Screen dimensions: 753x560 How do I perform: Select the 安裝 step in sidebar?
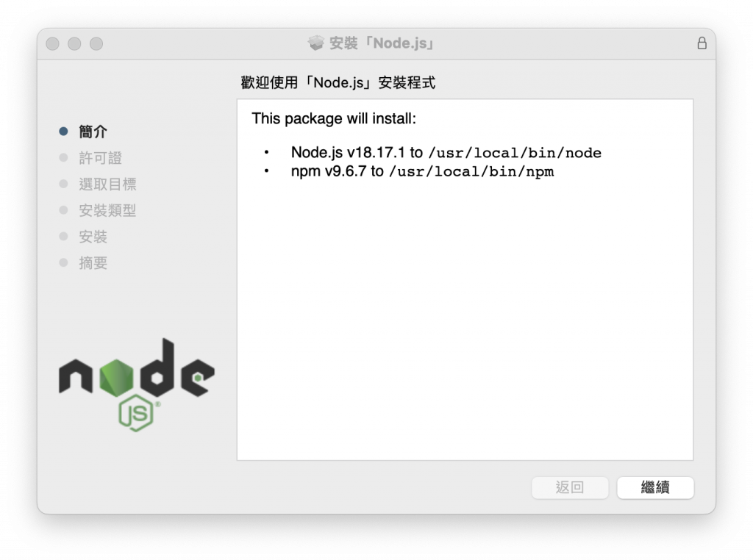point(93,237)
